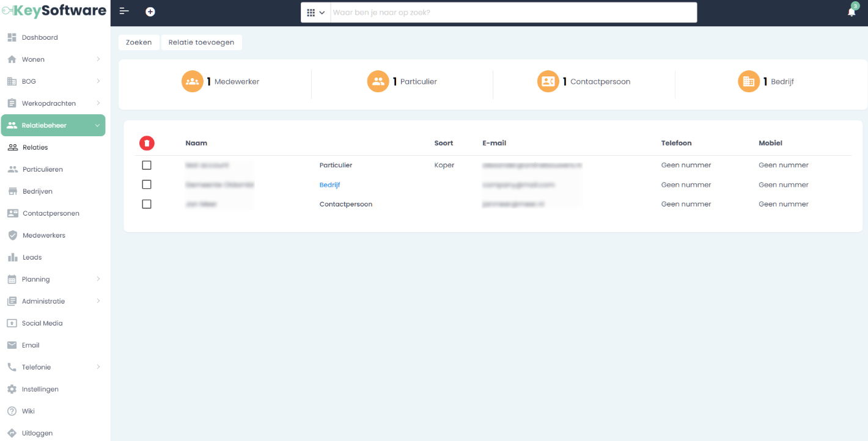Open the notification bell

(851, 12)
